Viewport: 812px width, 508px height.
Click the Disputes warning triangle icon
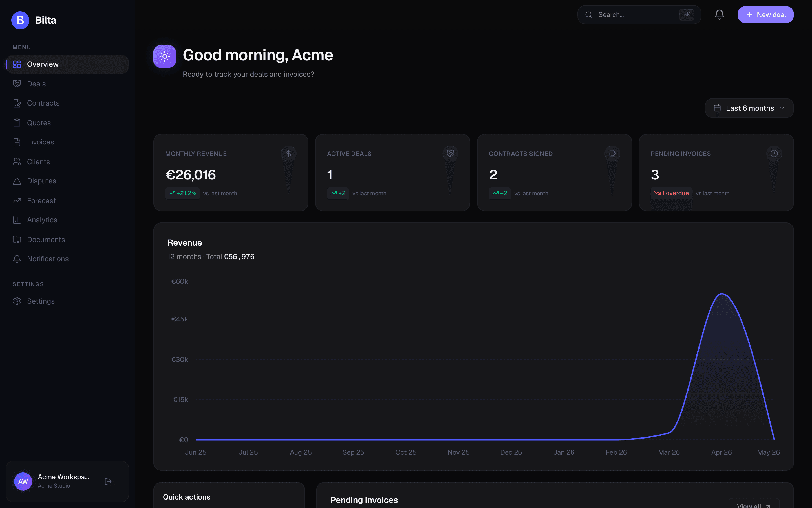coord(17,181)
